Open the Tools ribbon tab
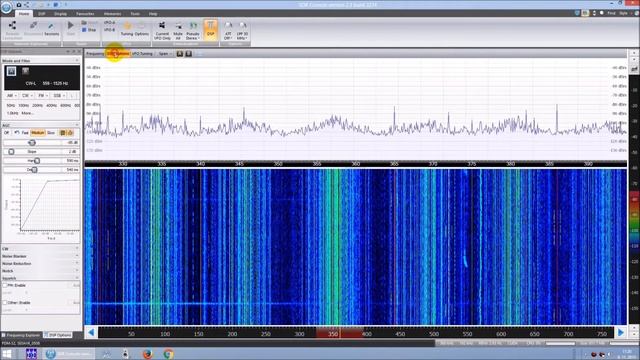 [x=135, y=13]
